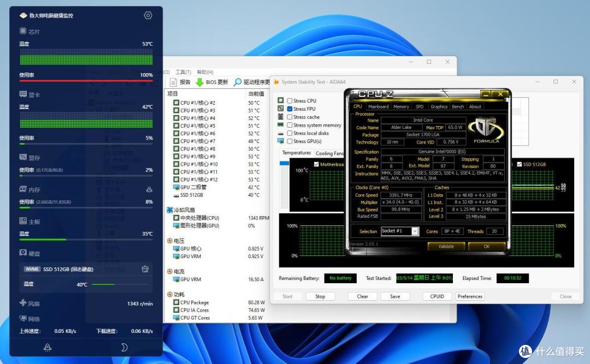This screenshot has width=590, height=364.
Task: Click the 报告 report icon in AIDA64 toolbar
Action: tap(173, 82)
